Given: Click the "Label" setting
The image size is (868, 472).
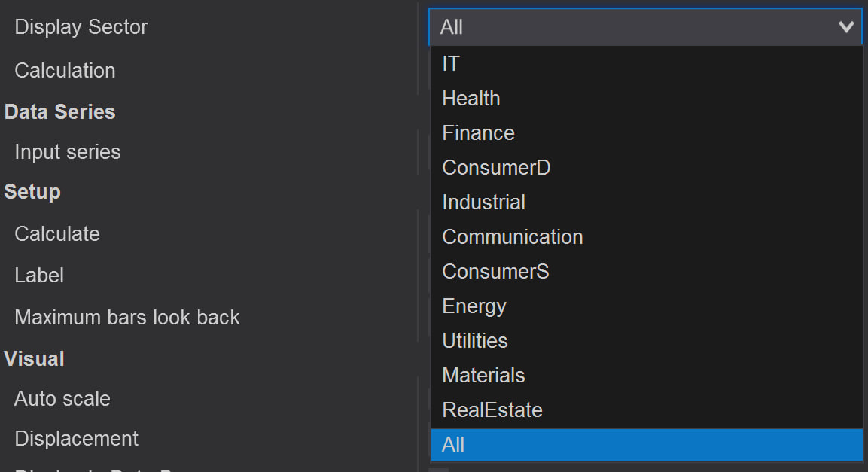Looking at the screenshot, I should [x=38, y=275].
